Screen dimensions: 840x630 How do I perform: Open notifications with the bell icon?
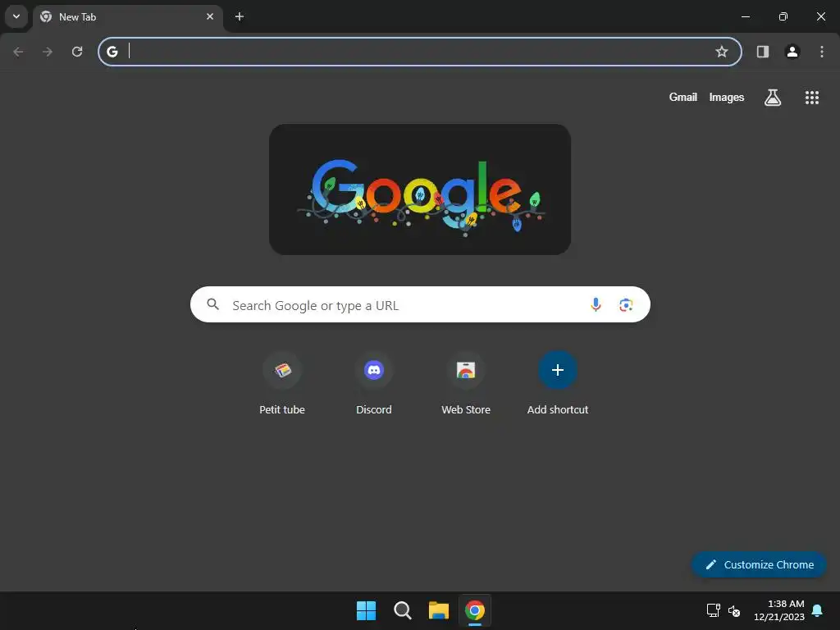pyautogui.click(x=818, y=610)
